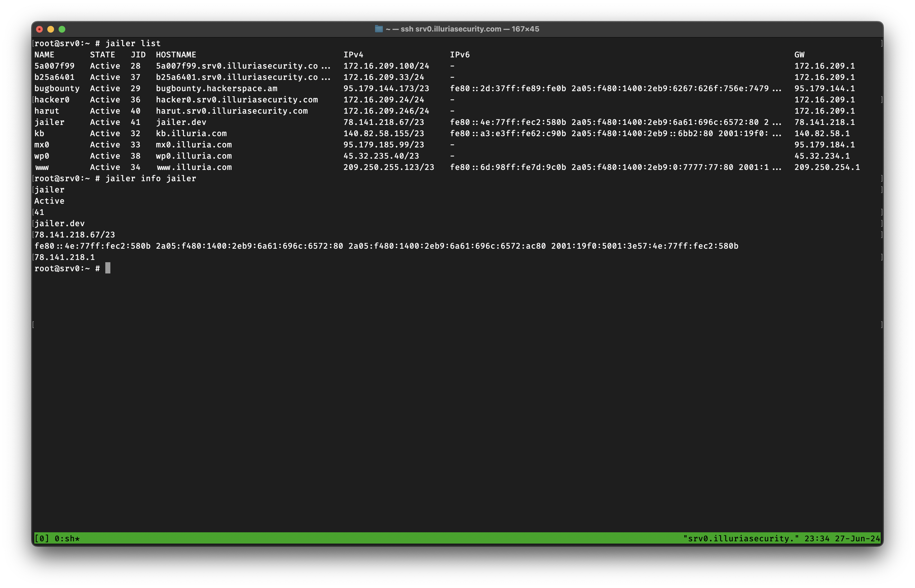The height and width of the screenshot is (588, 915).
Task: Click IPv4 address 140.82.58.155/23
Action: click(383, 134)
